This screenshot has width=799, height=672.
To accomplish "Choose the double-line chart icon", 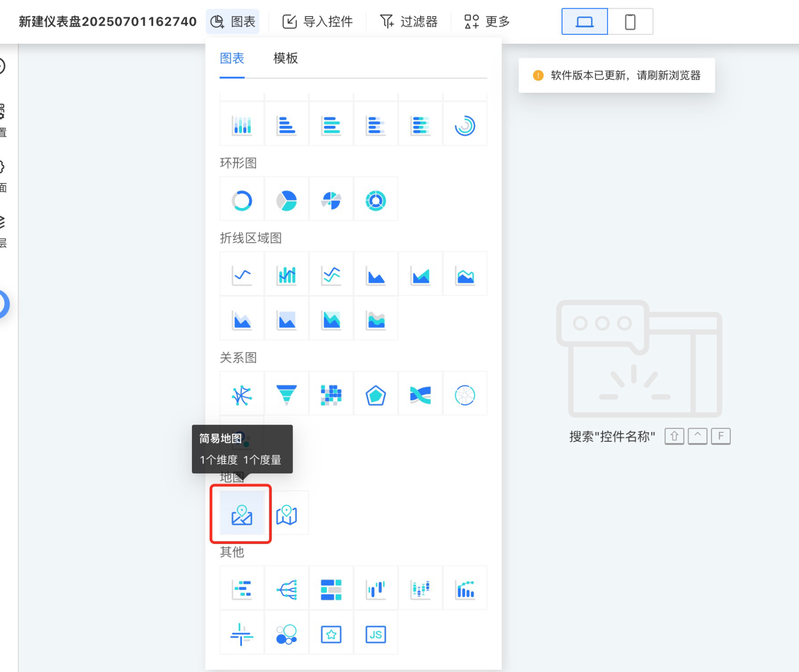I will coord(331,275).
